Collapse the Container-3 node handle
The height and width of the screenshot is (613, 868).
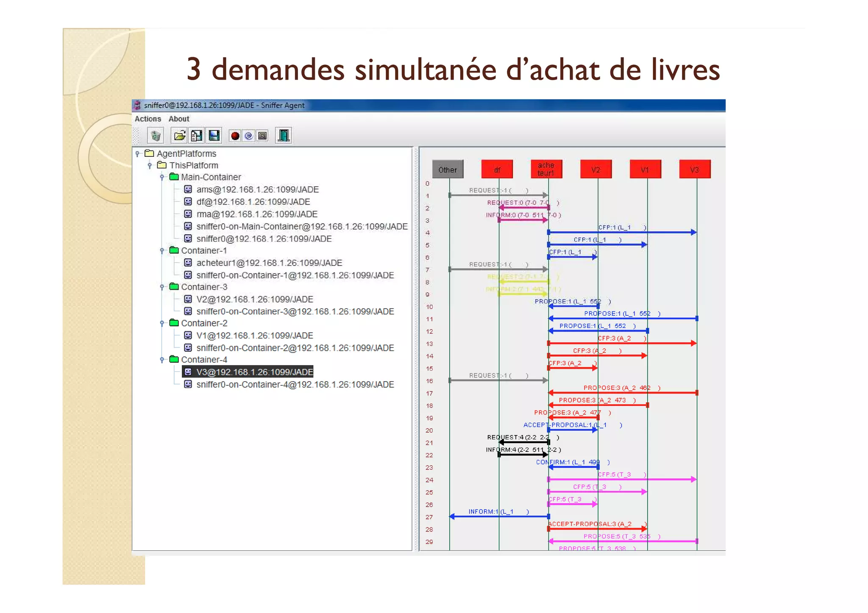pyautogui.click(x=162, y=287)
